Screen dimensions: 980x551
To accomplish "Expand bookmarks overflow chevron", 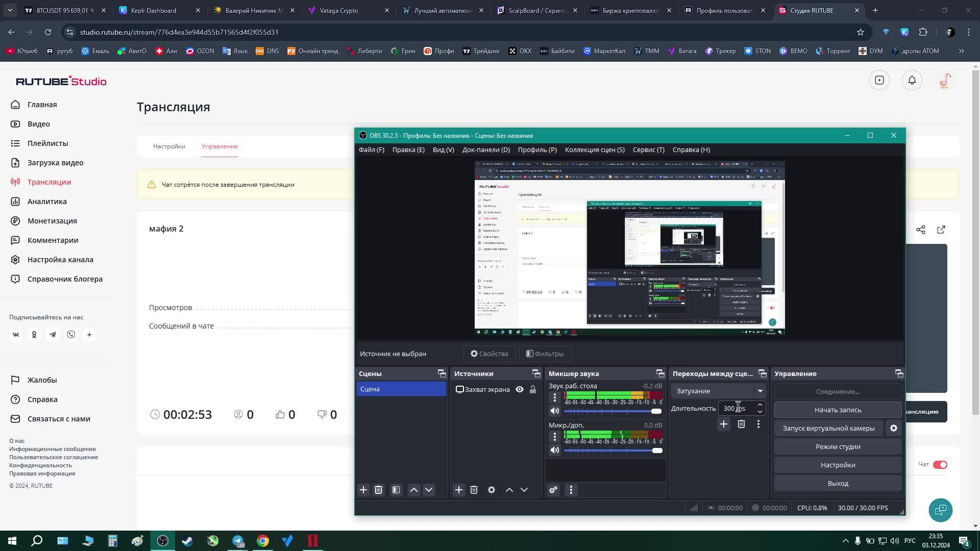I will (x=962, y=51).
